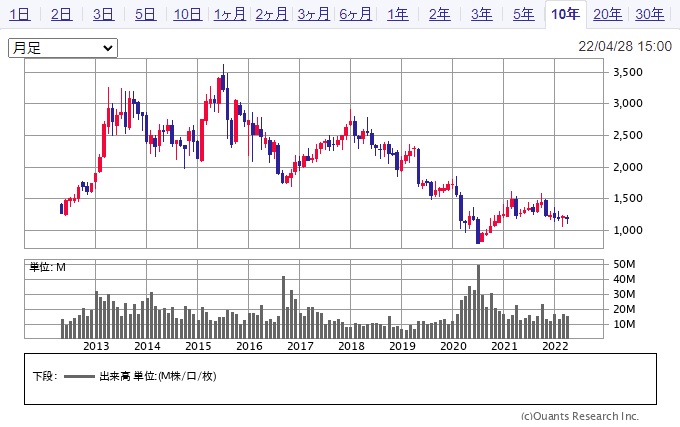Open the 30年 chart range
This screenshot has width=680, height=427.
pyautogui.click(x=650, y=14)
